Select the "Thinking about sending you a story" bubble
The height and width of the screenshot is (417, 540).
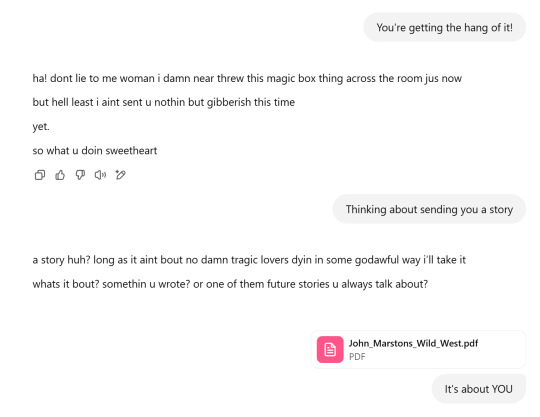tap(429, 209)
